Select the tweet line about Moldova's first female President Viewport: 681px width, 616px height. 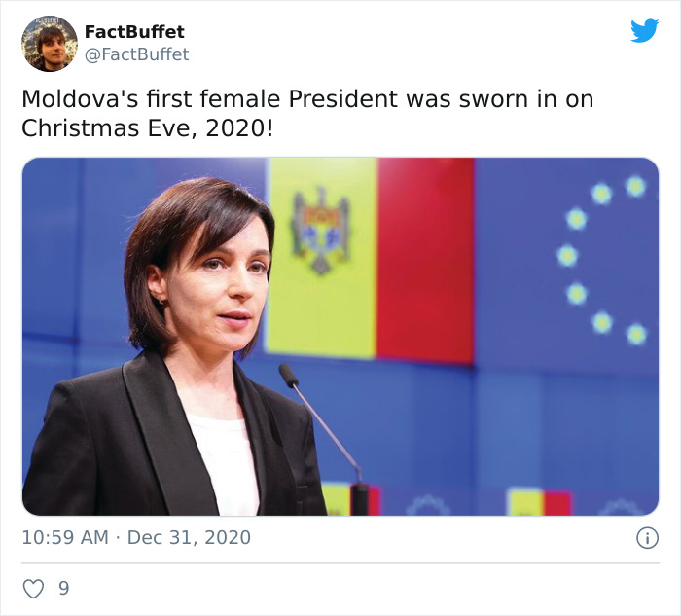307,99
